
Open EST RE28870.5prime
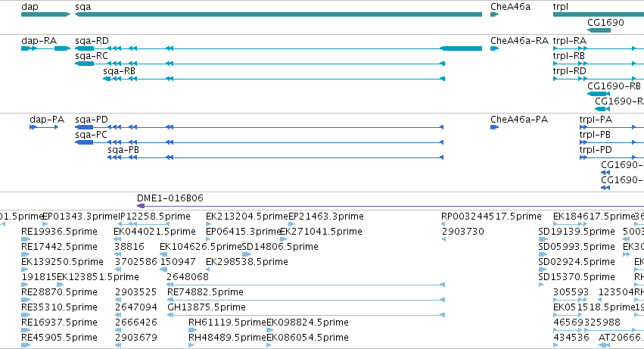59,292
